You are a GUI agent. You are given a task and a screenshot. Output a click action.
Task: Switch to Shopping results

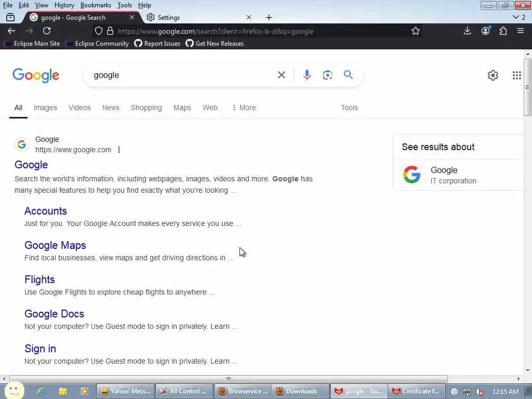pyautogui.click(x=146, y=108)
